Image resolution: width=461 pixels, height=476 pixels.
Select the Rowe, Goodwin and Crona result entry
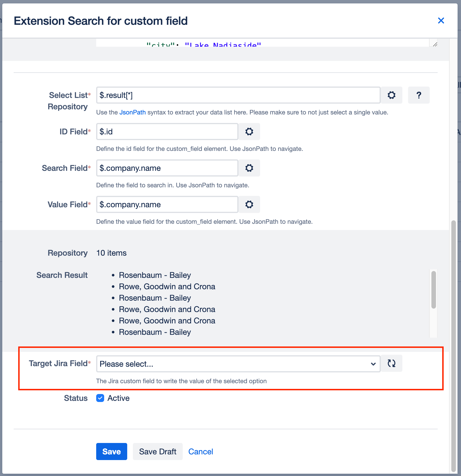(167, 286)
